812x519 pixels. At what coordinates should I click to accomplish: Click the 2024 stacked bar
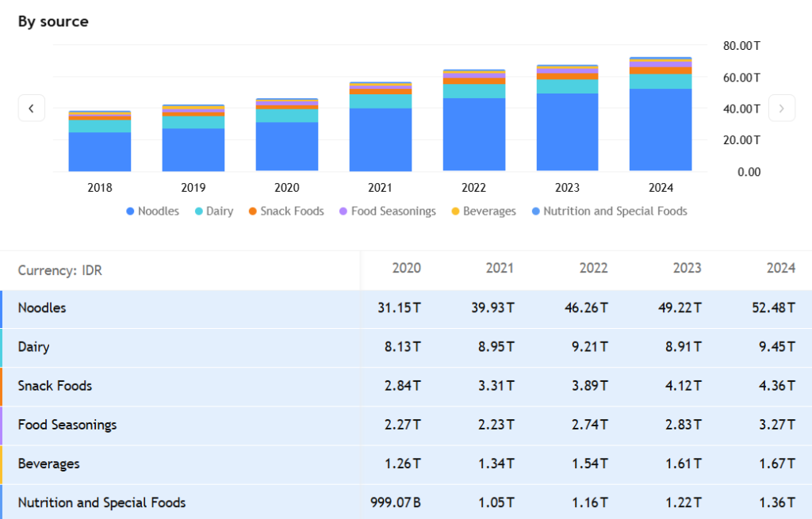(x=661, y=119)
